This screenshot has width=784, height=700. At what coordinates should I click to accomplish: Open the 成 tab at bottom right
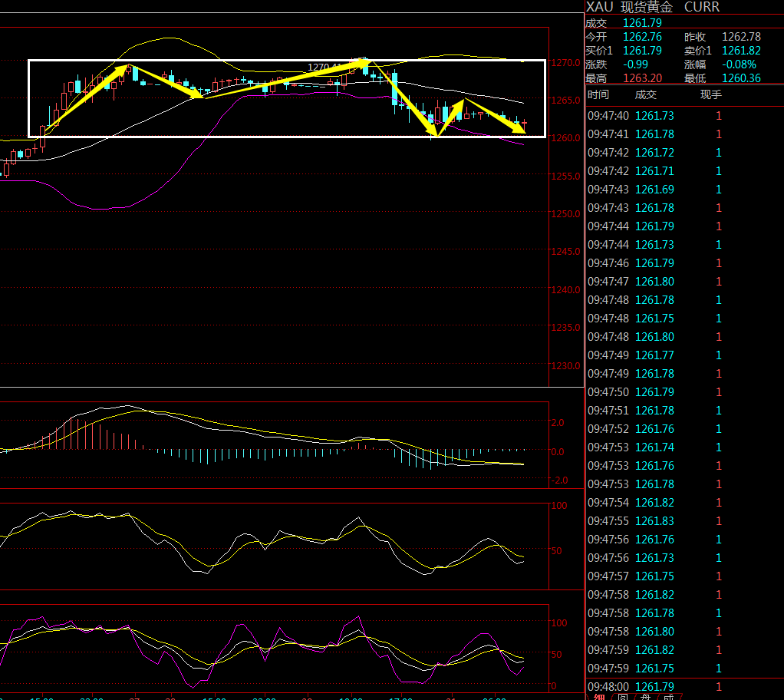pyautogui.click(x=669, y=697)
